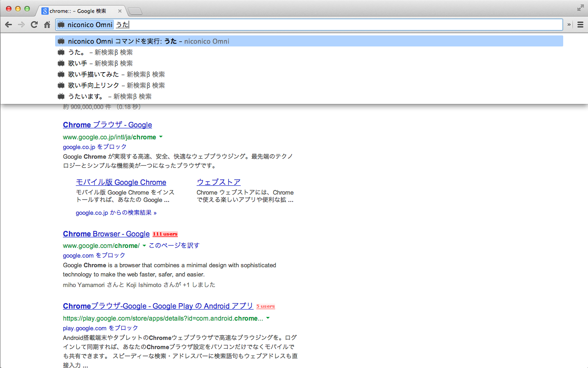Expand dropdown next to www.google.com/chrome/ URL

click(x=144, y=246)
